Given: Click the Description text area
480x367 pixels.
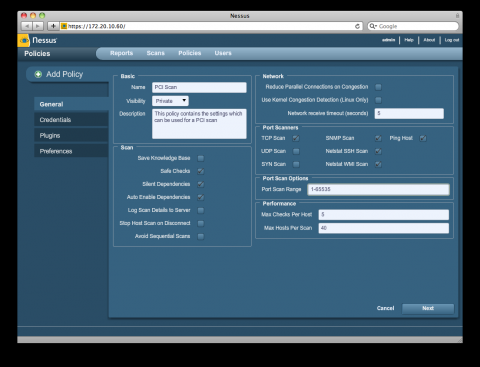Looking at the screenshot, I should (x=199, y=124).
